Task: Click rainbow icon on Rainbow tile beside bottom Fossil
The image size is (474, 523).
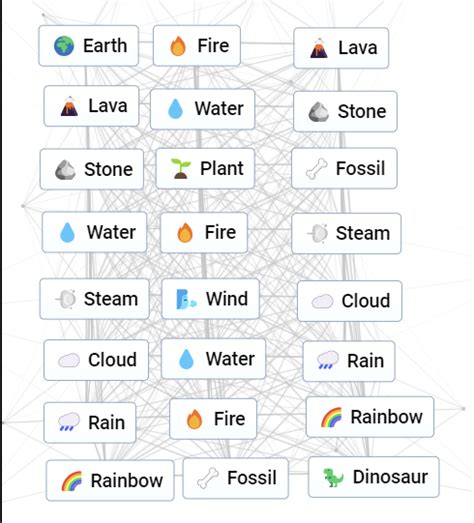Action: point(71,481)
